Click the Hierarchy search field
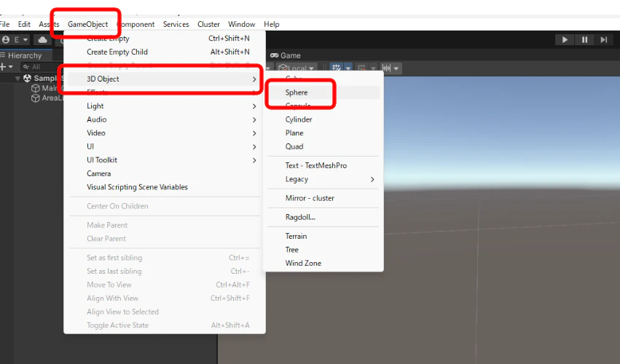 click(x=42, y=67)
